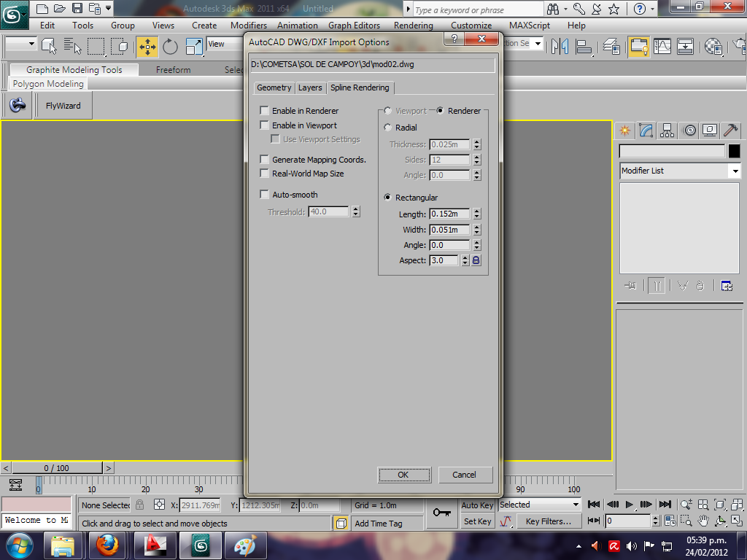
Task: Click the Auto Key button
Action: 477,505
